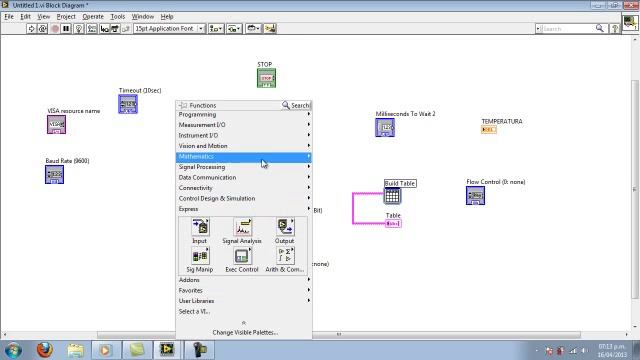Select Baud Rate (9600) terminal
Viewport: 640px width, 360px height.
(x=54, y=175)
